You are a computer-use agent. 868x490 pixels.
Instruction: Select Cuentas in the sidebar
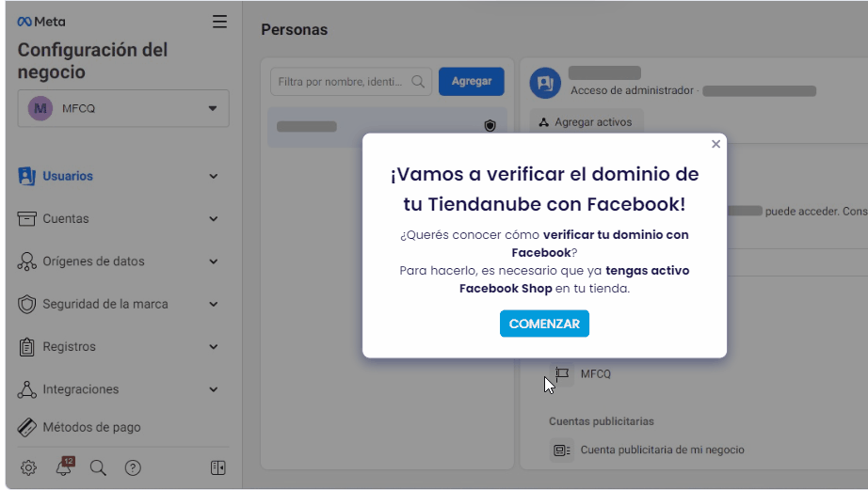tap(66, 218)
